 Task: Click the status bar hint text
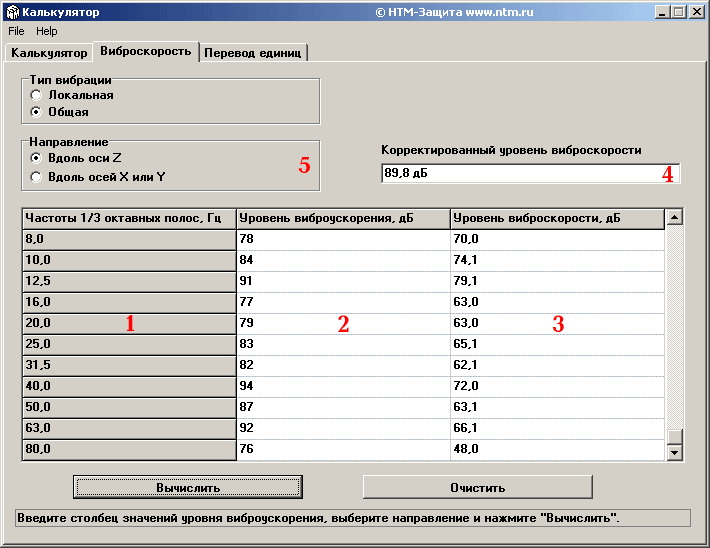[x=318, y=518]
